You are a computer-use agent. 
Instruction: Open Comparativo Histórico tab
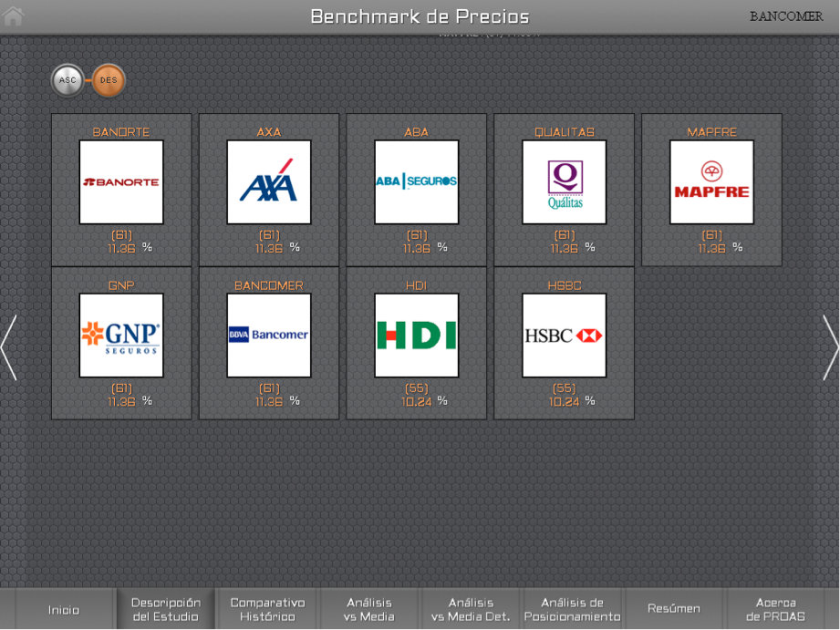(267, 609)
